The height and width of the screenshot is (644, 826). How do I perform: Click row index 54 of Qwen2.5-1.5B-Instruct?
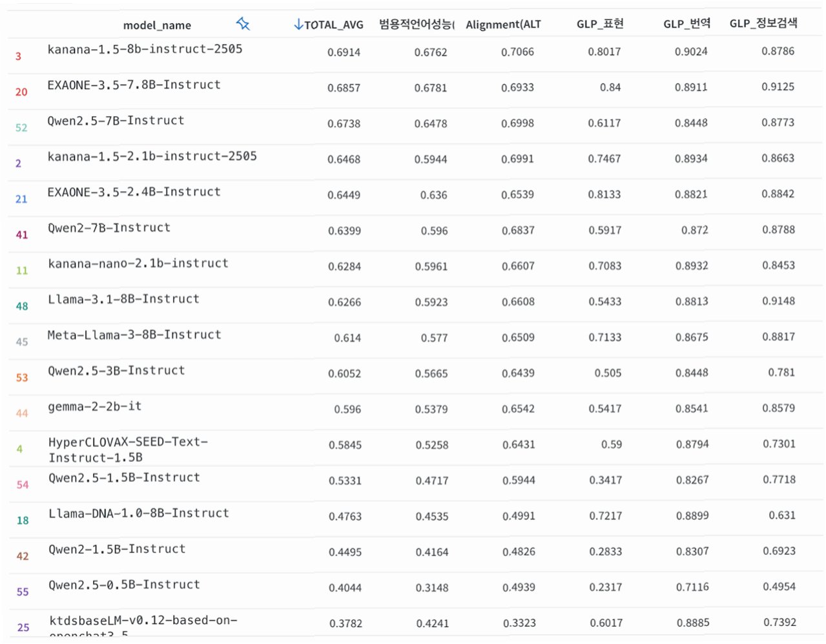coord(23,484)
